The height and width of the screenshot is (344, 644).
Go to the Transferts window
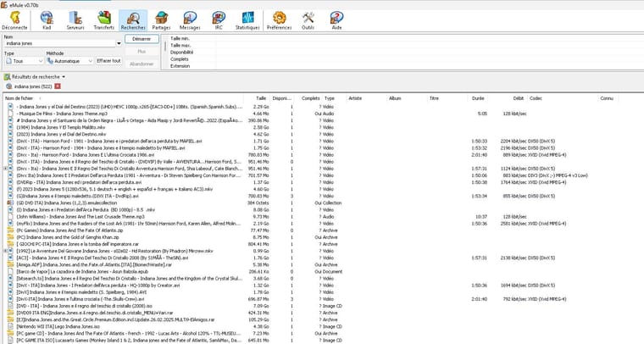(103, 19)
